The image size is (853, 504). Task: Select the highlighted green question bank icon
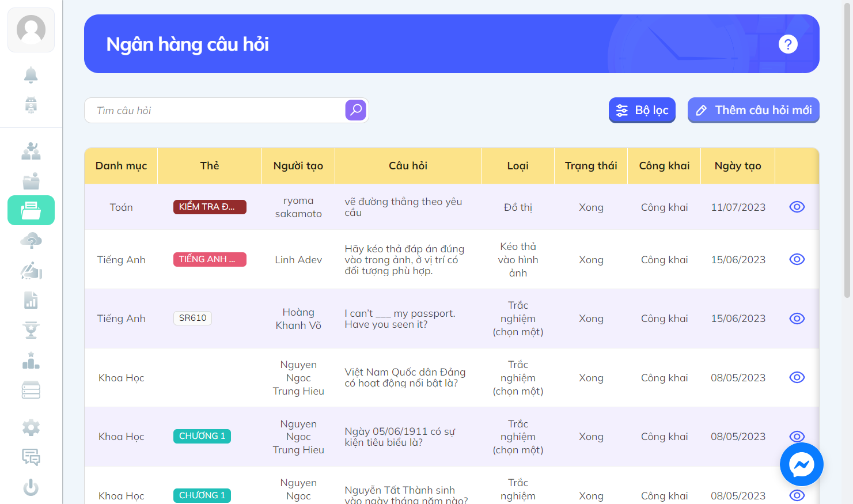[31, 210]
